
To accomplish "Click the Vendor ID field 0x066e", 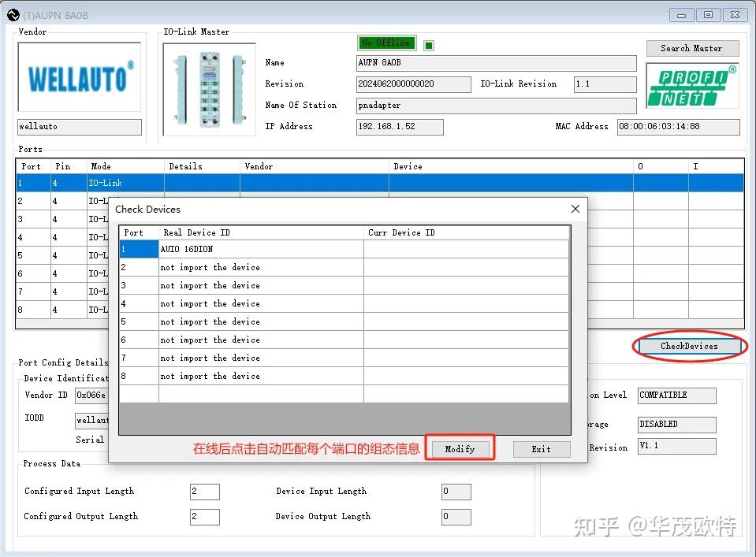I will pos(91,395).
